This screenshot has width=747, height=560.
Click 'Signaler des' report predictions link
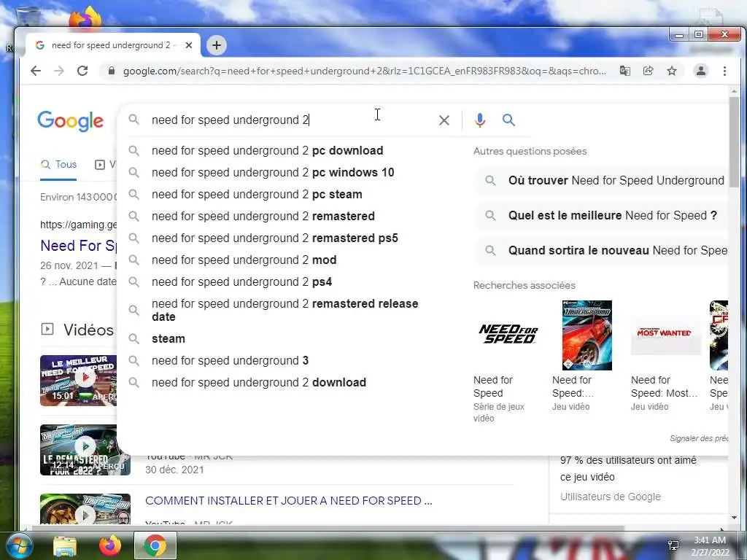(x=698, y=438)
